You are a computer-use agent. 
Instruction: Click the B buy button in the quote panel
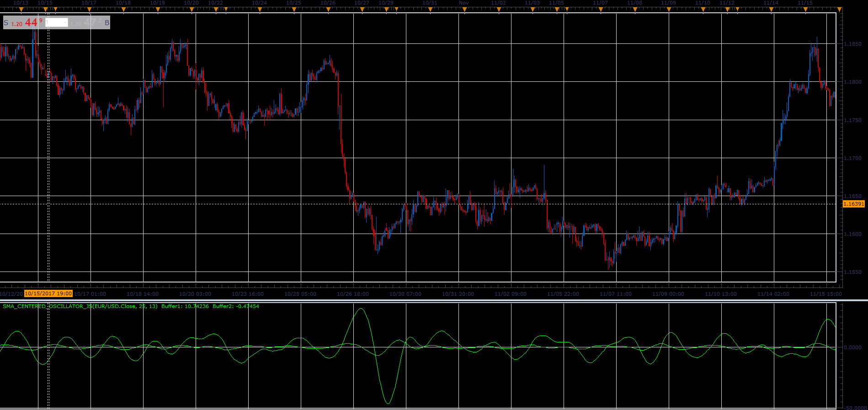[x=107, y=22]
